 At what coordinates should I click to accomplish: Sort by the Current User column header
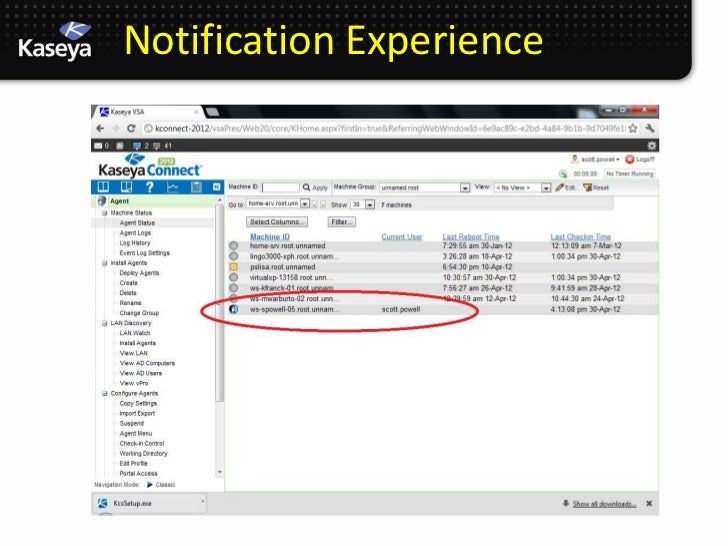[x=402, y=237]
